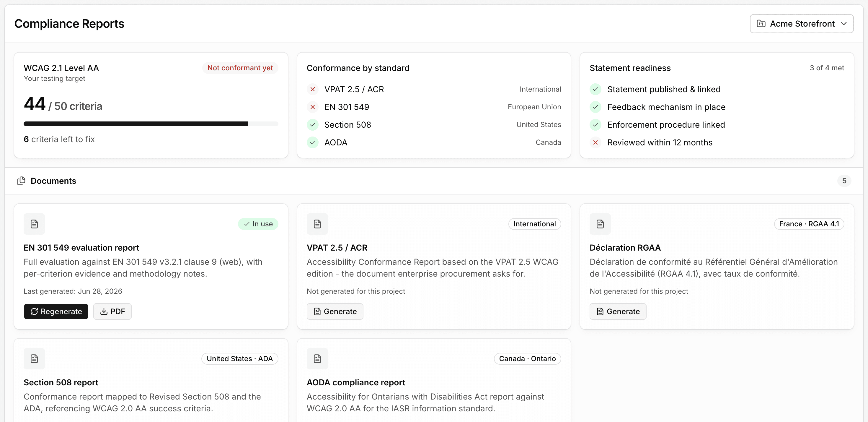Open the Acme Storefront project dropdown
This screenshot has width=868, height=422.
tap(801, 24)
